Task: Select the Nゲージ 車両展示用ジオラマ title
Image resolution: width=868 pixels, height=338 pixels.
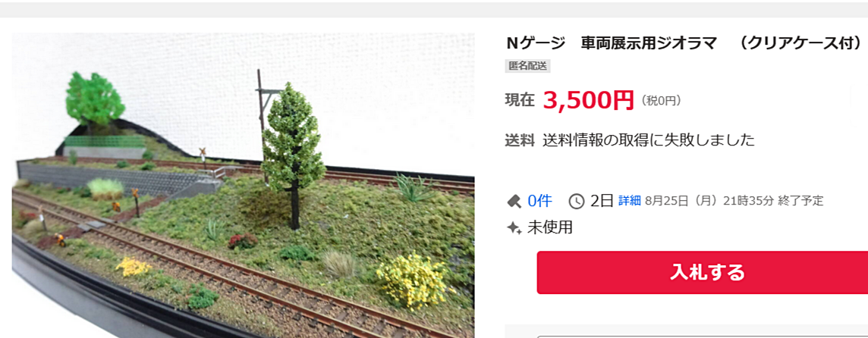Action: [684, 43]
